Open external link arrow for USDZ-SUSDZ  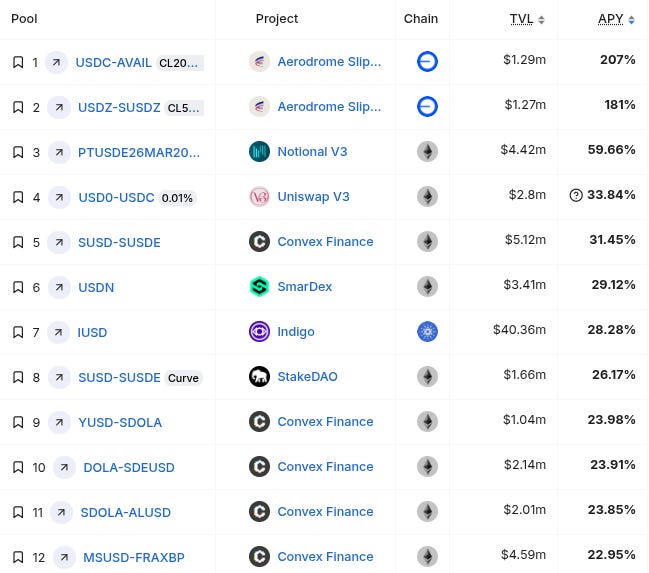point(59,108)
